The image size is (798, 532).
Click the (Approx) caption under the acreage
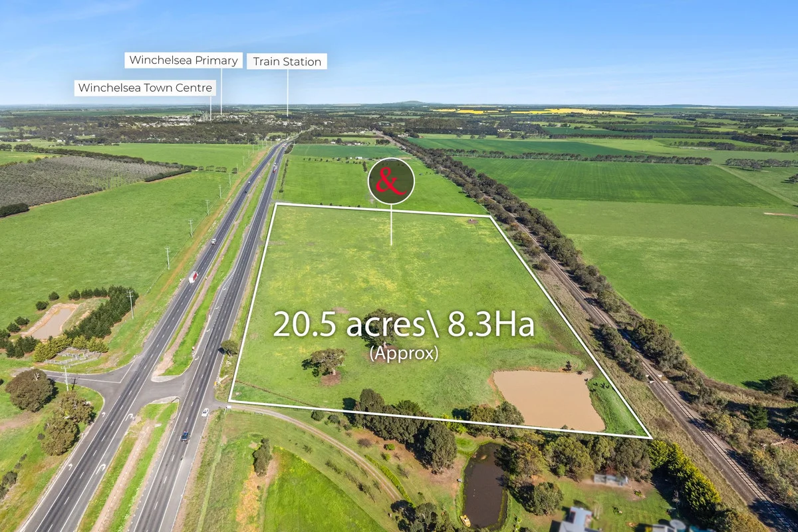(404, 355)
